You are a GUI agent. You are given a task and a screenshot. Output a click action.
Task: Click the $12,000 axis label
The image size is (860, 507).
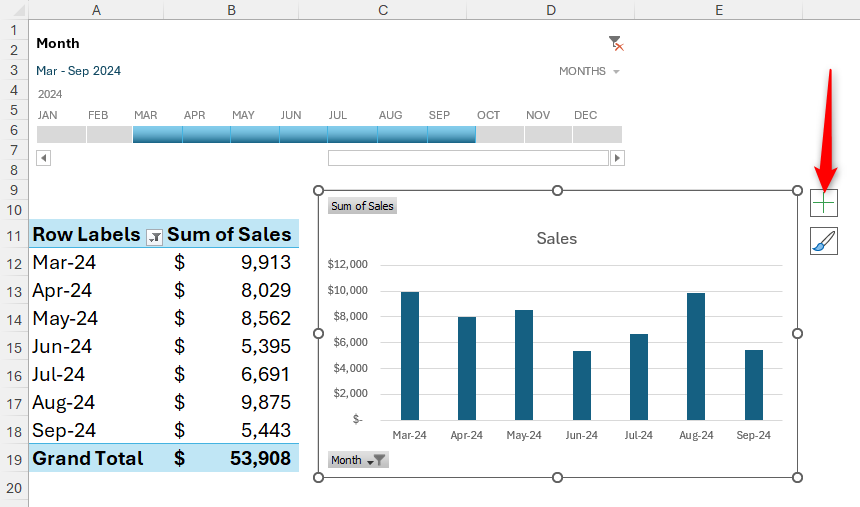click(x=347, y=264)
